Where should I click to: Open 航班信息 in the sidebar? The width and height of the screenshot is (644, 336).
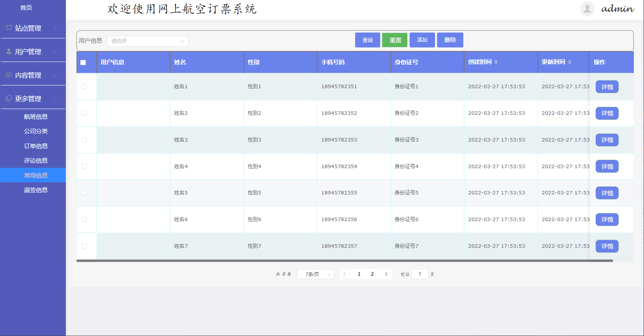(36, 116)
